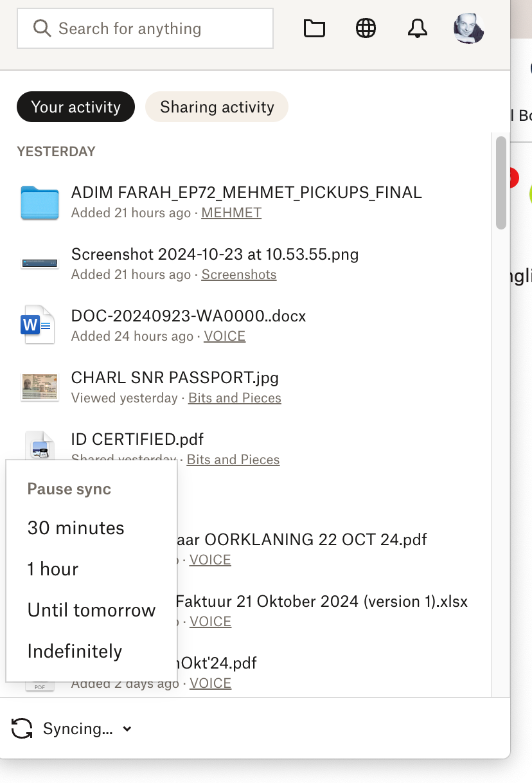Expand the Syncing status chevron
Viewport: 532px width, 783px height.
coord(127,729)
